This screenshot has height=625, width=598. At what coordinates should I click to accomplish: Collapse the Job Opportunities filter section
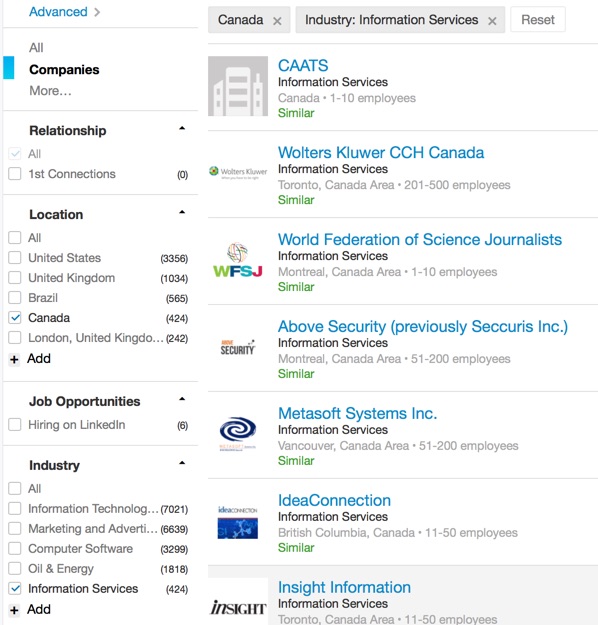[x=182, y=399]
